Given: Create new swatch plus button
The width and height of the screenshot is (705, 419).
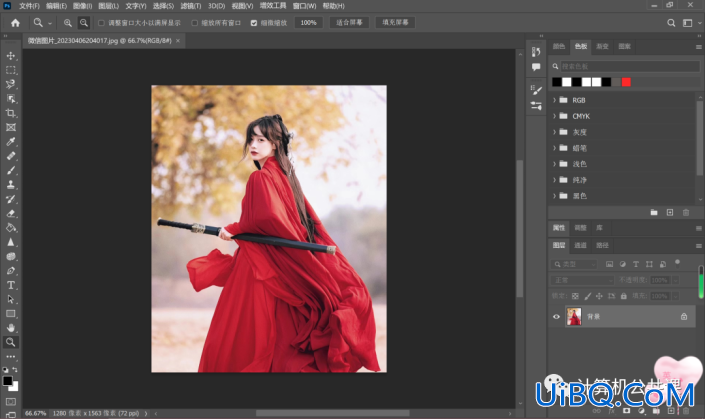Looking at the screenshot, I should click(x=670, y=213).
